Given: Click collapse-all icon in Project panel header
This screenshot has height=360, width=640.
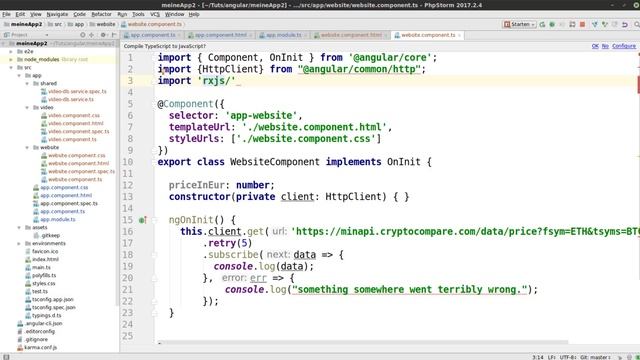Looking at the screenshot, I should pos(92,35).
